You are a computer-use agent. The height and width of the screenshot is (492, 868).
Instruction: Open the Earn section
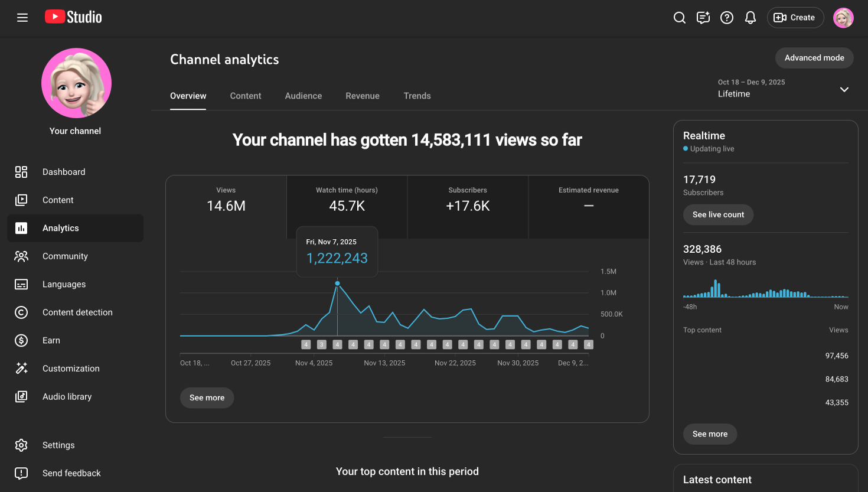[x=51, y=340]
